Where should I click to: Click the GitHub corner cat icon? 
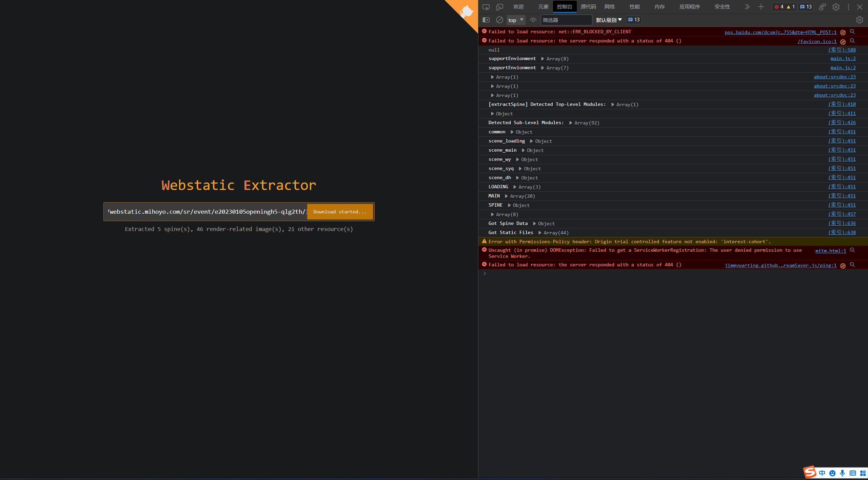click(467, 12)
